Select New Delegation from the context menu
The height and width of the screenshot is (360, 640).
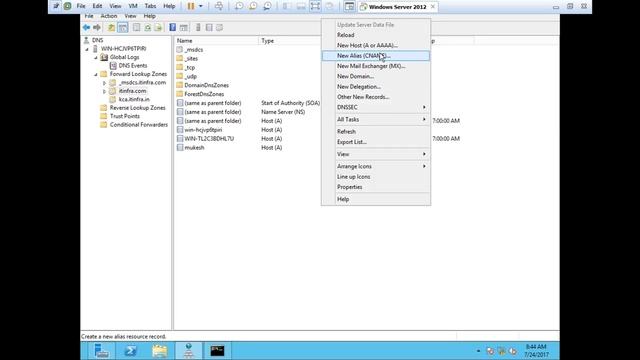point(376,87)
